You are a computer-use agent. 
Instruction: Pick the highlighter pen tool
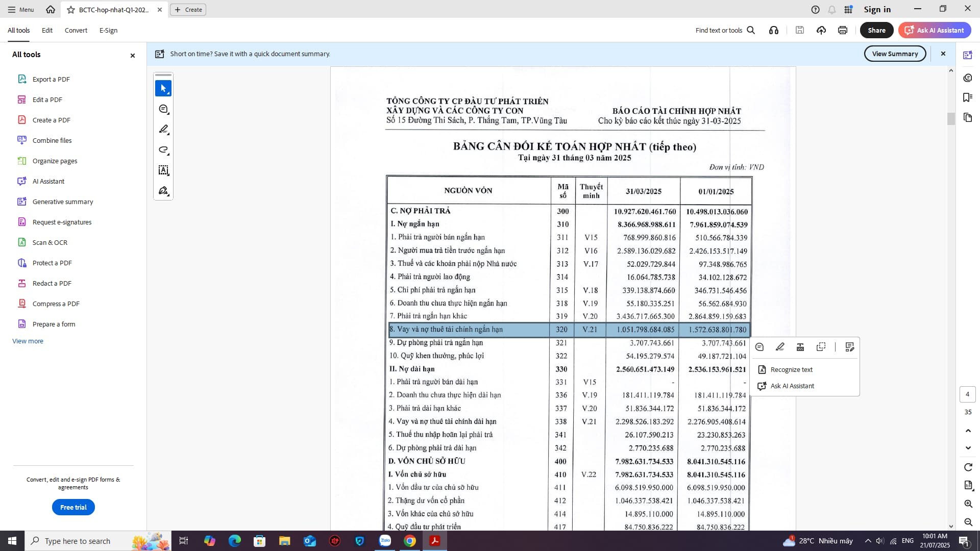pyautogui.click(x=163, y=130)
